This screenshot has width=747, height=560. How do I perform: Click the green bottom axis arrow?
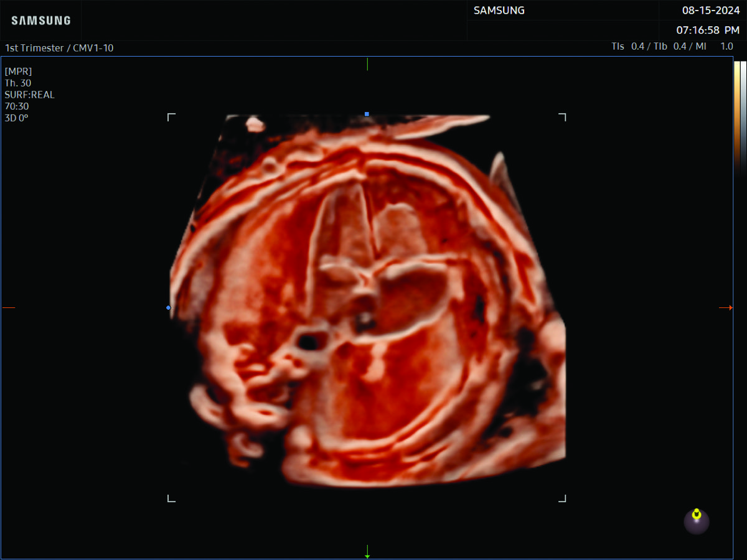(x=367, y=551)
